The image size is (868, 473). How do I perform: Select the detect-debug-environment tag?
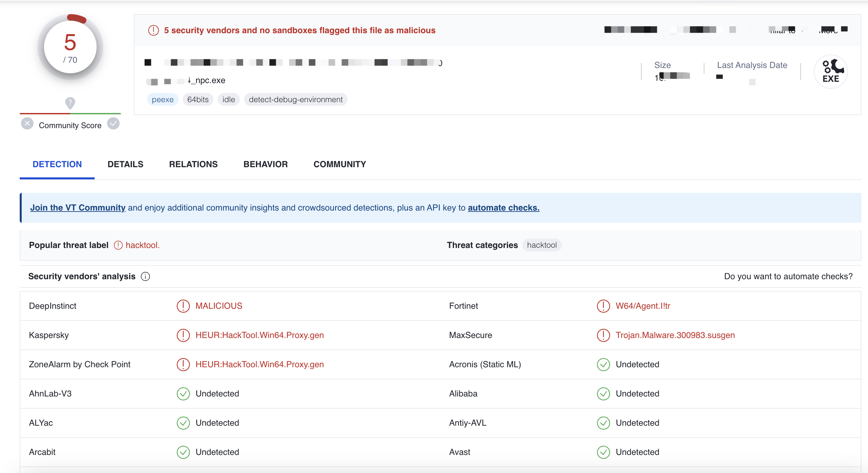pyautogui.click(x=295, y=100)
